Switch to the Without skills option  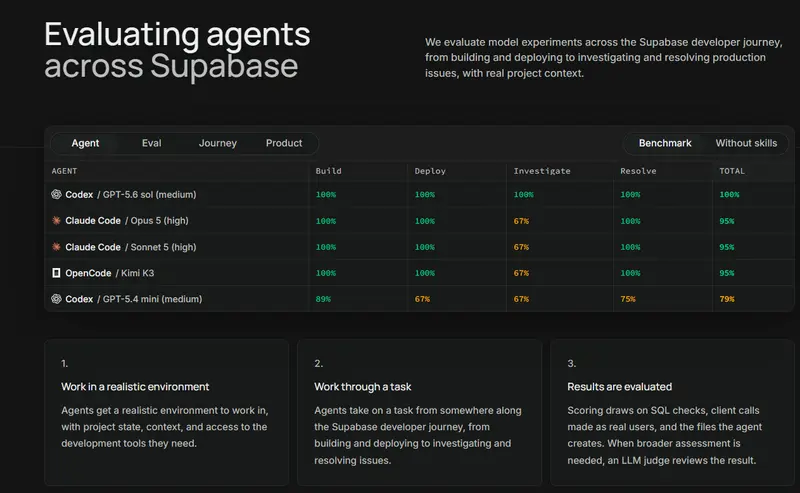pyautogui.click(x=746, y=143)
